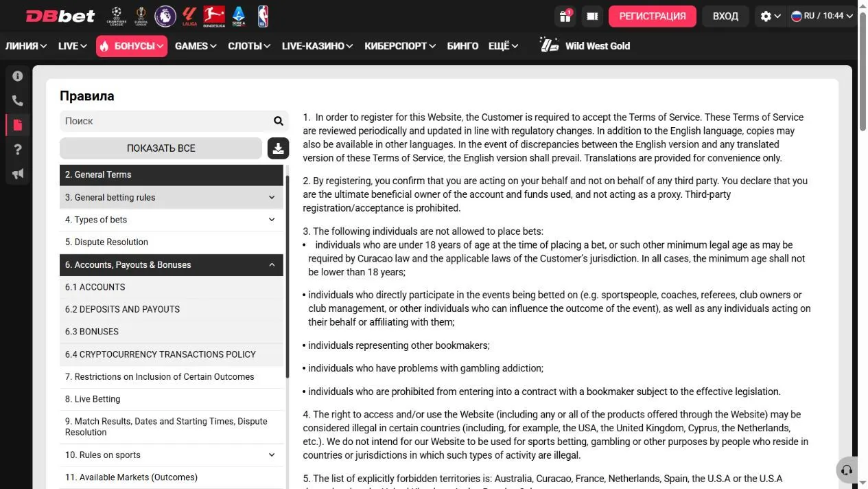
Task: Click the DBbet logo
Action: click(x=60, y=16)
